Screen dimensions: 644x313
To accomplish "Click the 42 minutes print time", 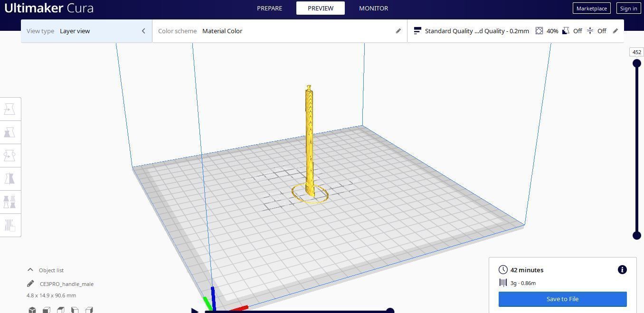I will coord(527,270).
